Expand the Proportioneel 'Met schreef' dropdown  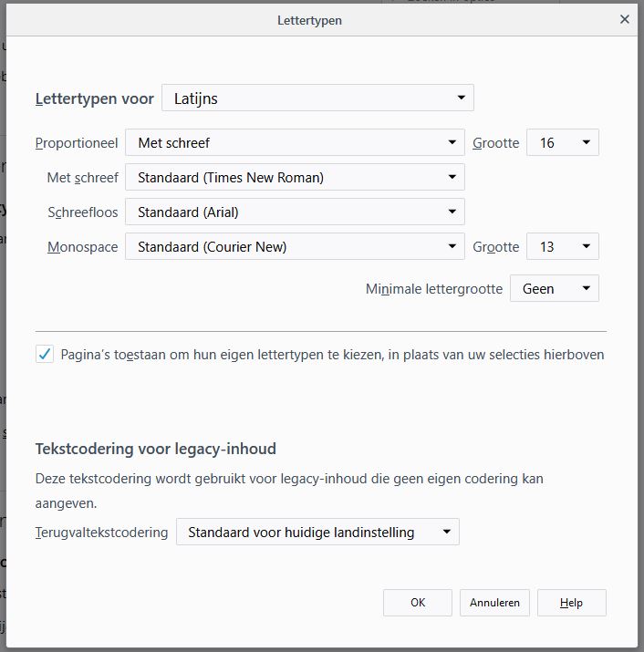[x=295, y=143]
